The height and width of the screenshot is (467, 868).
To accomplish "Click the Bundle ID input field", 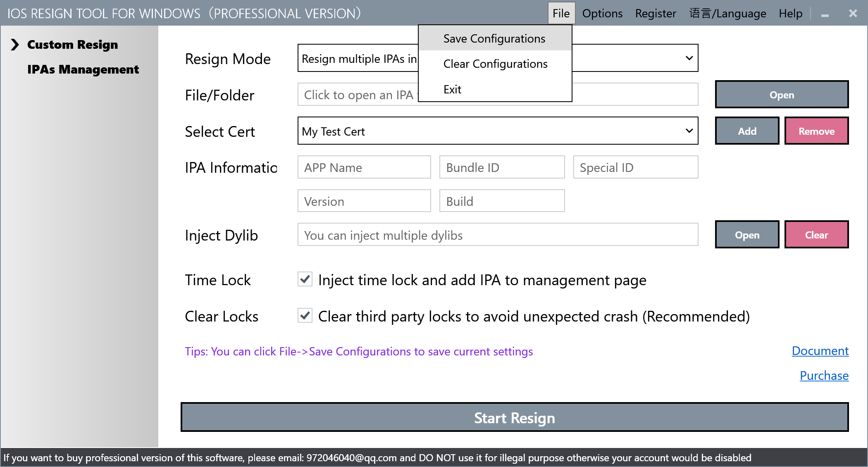I will point(502,167).
